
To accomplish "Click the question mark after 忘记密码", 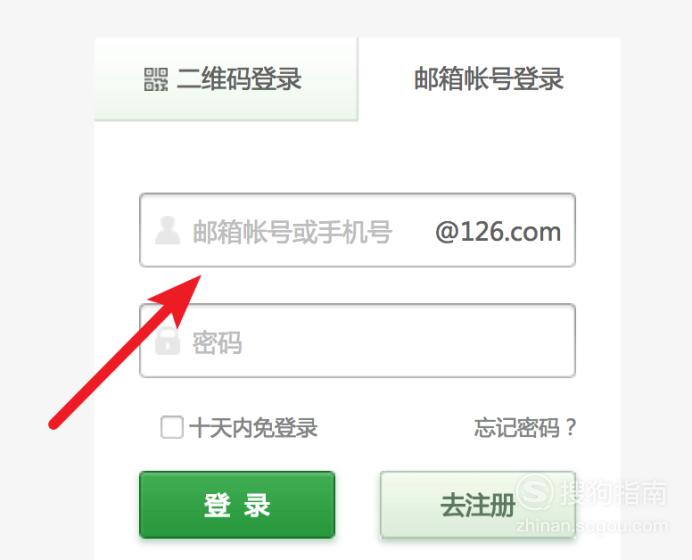I will click(x=571, y=428).
